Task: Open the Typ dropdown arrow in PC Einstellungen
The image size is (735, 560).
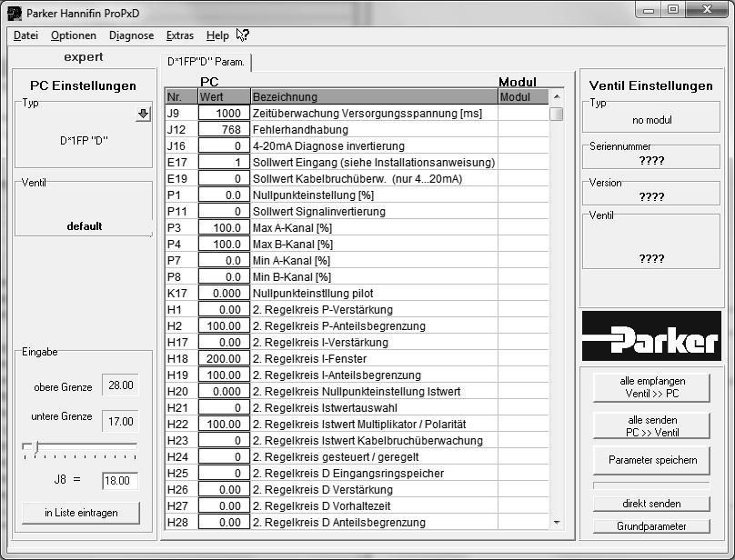Action: (144, 114)
